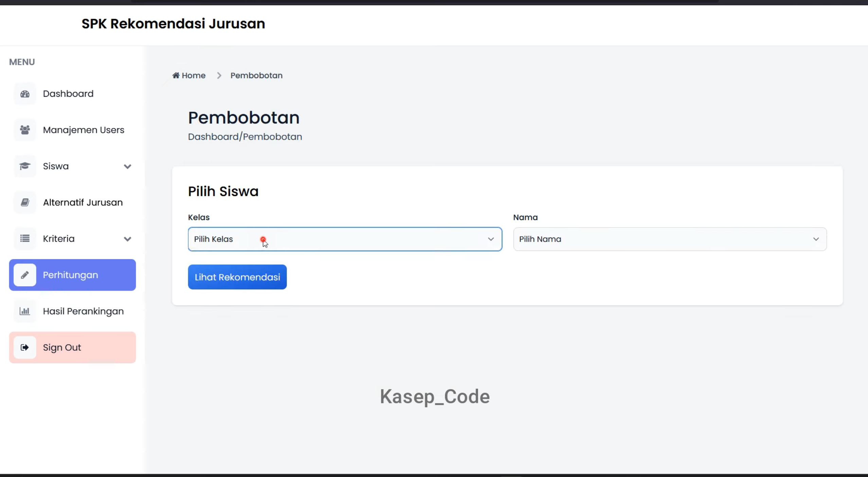This screenshot has height=477, width=868.
Task: Open the Dashboard menu item
Action: click(x=72, y=94)
